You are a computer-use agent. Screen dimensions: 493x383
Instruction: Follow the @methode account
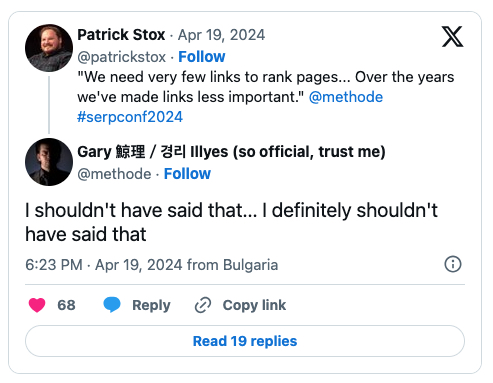click(187, 174)
